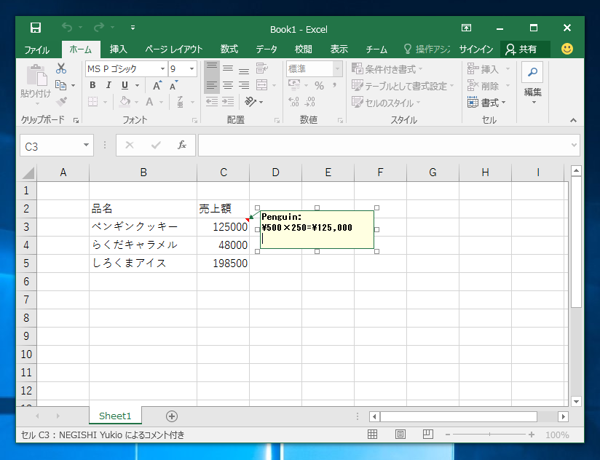Toggle center text alignment
Screen dimensions: 600x460
pyautogui.click(x=228, y=85)
